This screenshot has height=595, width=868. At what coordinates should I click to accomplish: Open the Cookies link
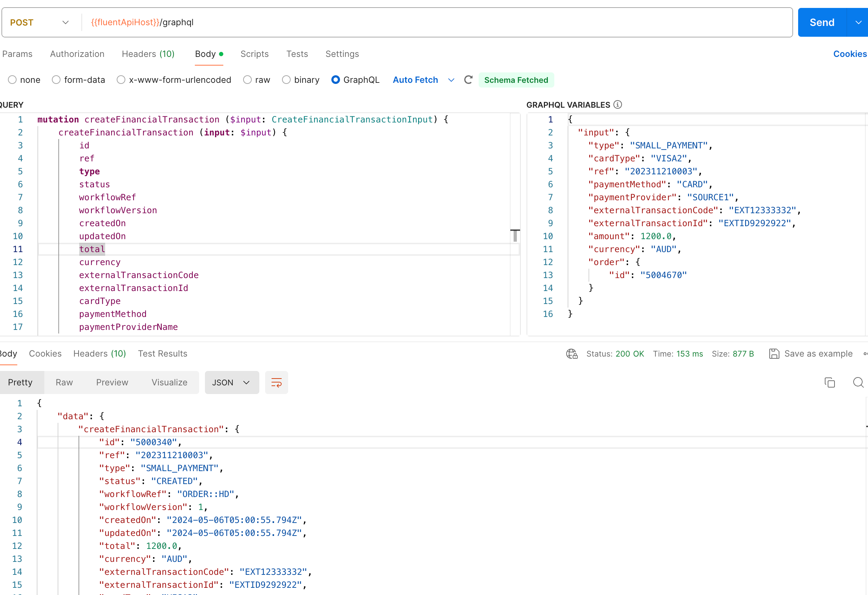tap(850, 54)
